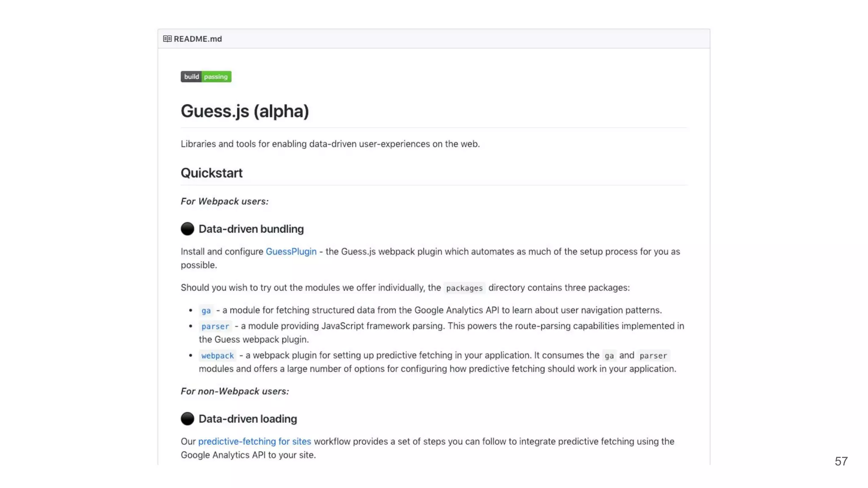Viewport: 868px width, 488px height.
Task: Click the black circle beside Data-driven loading
Action: (187, 419)
